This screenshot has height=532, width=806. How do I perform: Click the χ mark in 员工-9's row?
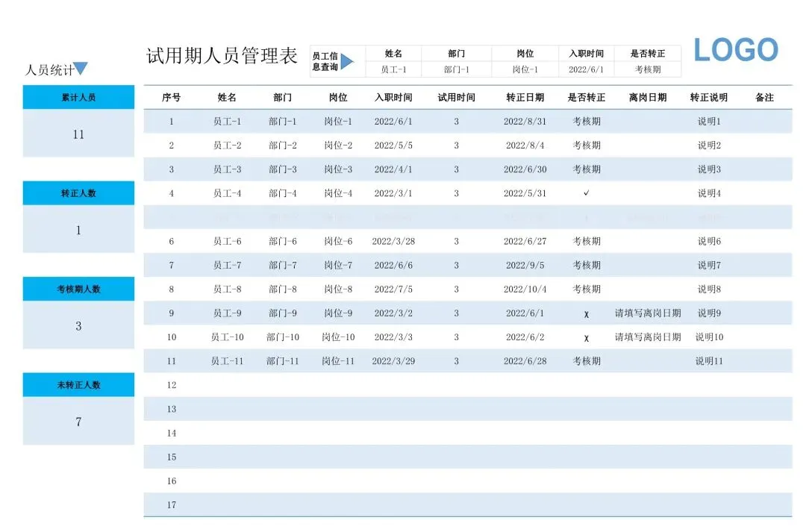tap(587, 313)
